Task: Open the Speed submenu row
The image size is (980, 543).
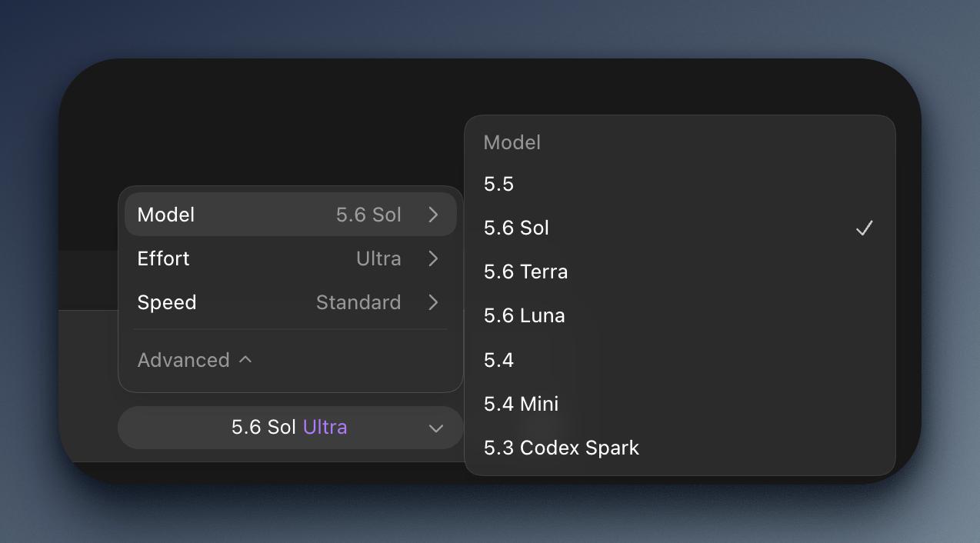Action: point(291,302)
